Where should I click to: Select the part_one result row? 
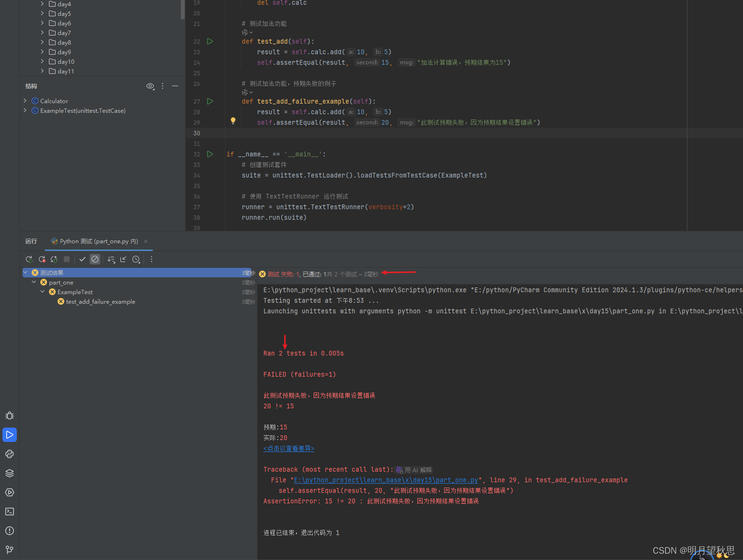tap(61, 283)
